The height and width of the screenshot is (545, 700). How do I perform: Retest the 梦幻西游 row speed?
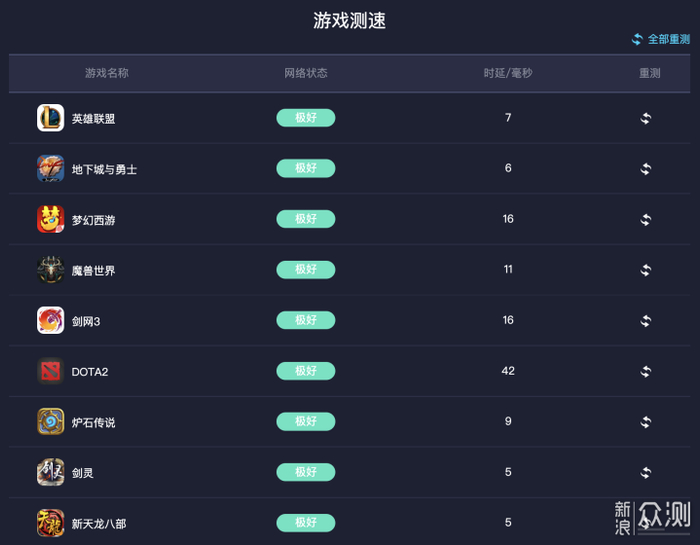pos(646,219)
